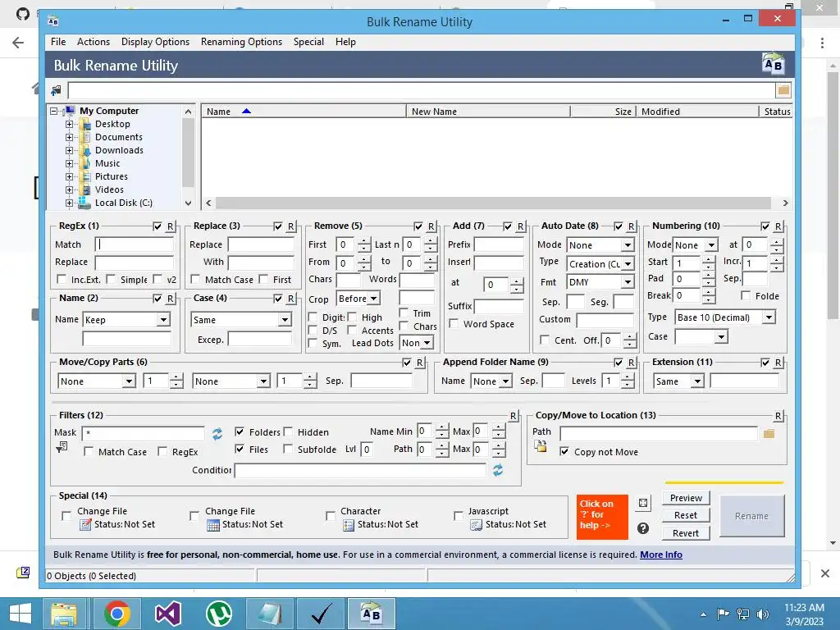This screenshot has height=630, width=840.
Task: Click the folder tree vertical scrollbar
Action: (x=188, y=153)
